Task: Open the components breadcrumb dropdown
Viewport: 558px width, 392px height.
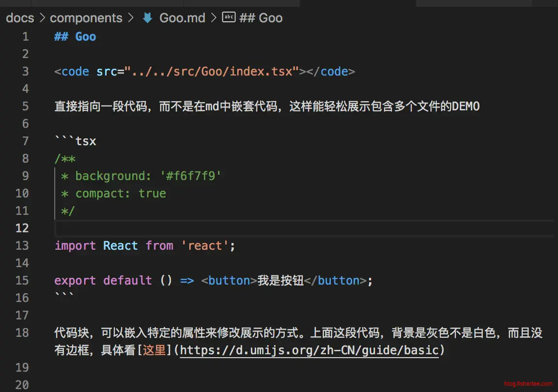Action: 86,18
